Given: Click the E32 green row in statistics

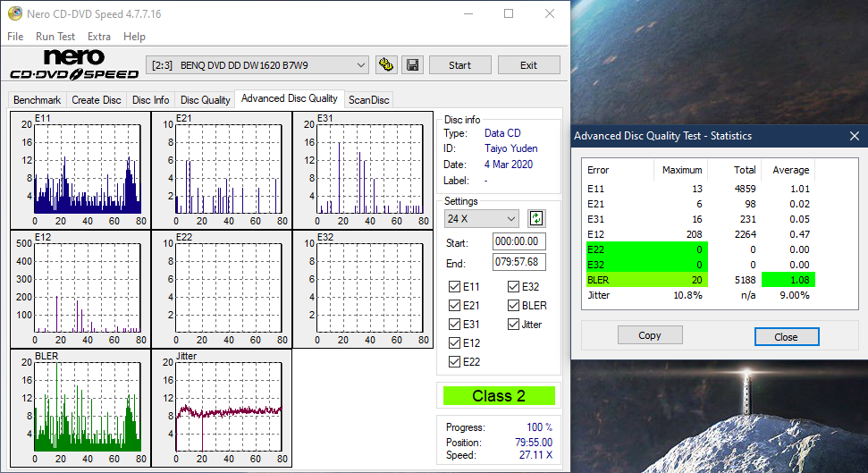Looking at the screenshot, I should point(646,265).
